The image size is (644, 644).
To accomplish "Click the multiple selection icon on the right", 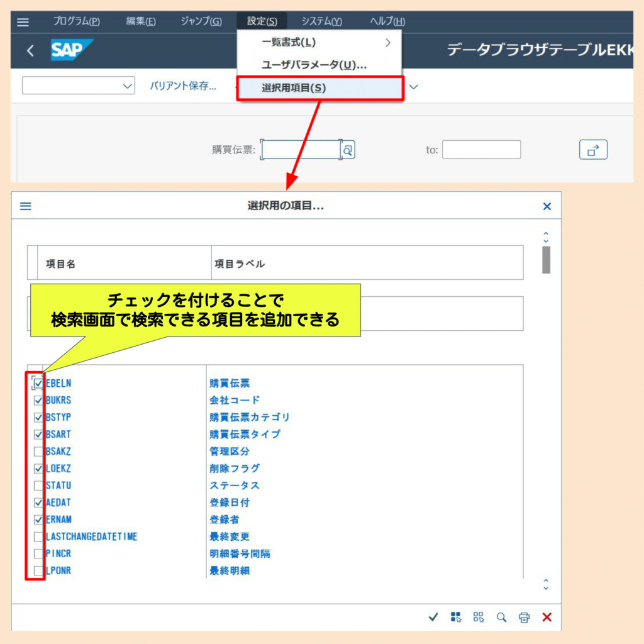I will (x=592, y=149).
